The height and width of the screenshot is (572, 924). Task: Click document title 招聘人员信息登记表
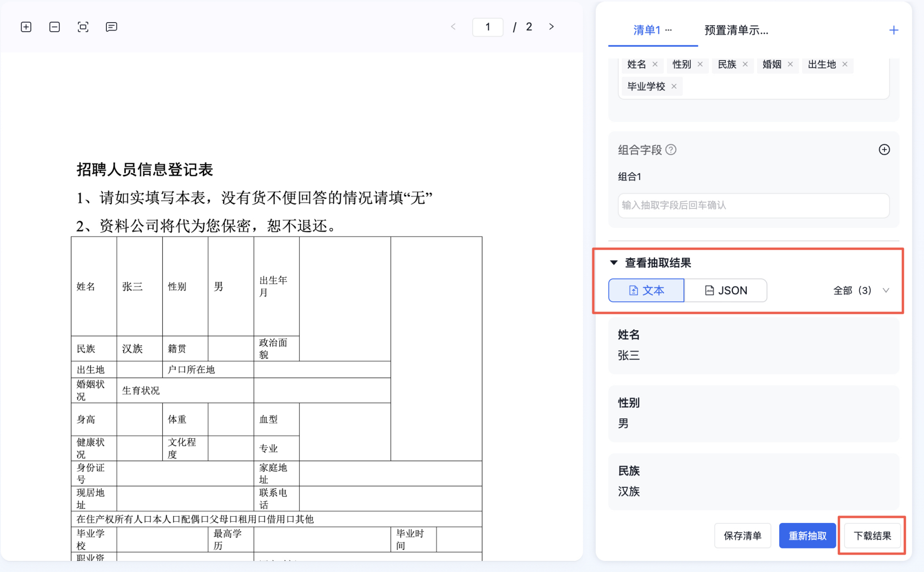144,169
